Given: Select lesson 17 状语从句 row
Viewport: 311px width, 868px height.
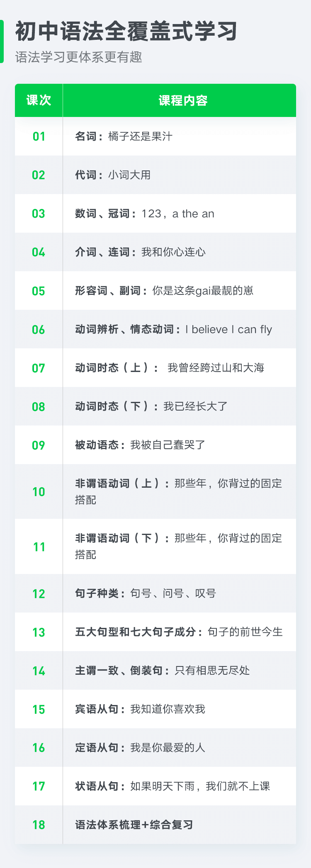Looking at the screenshot, I should pyautogui.click(x=155, y=786).
